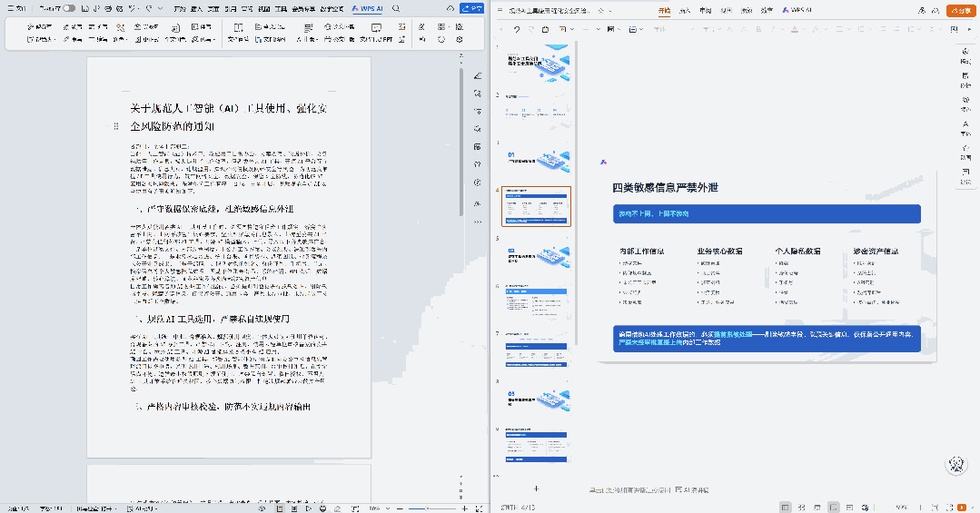Click heading 二、规范AI工具选用
This screenshot has width=980, height=513.
(212, 319)
